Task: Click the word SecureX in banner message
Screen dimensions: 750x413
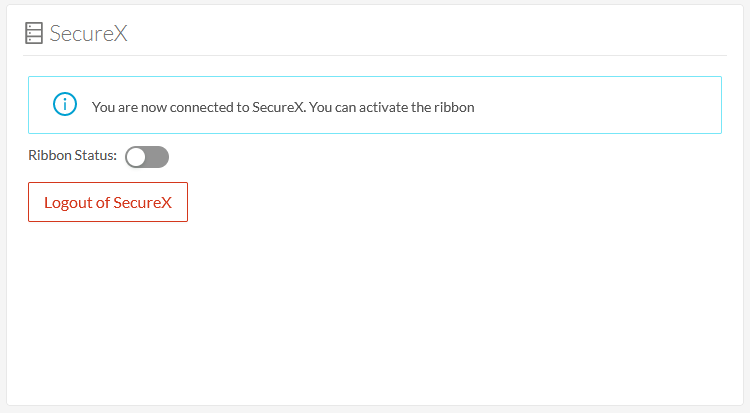Action: (278, 107)
